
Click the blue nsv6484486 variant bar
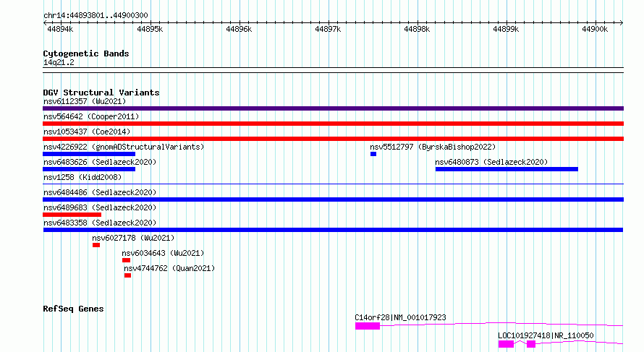[333, 199]
